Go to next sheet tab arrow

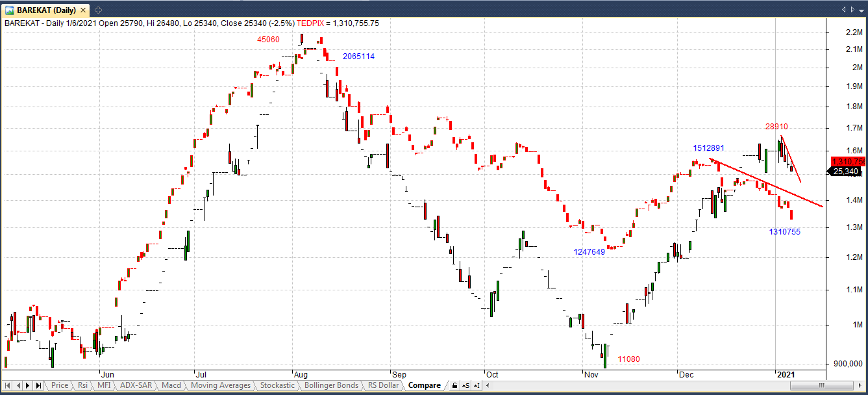click(29, 385)
